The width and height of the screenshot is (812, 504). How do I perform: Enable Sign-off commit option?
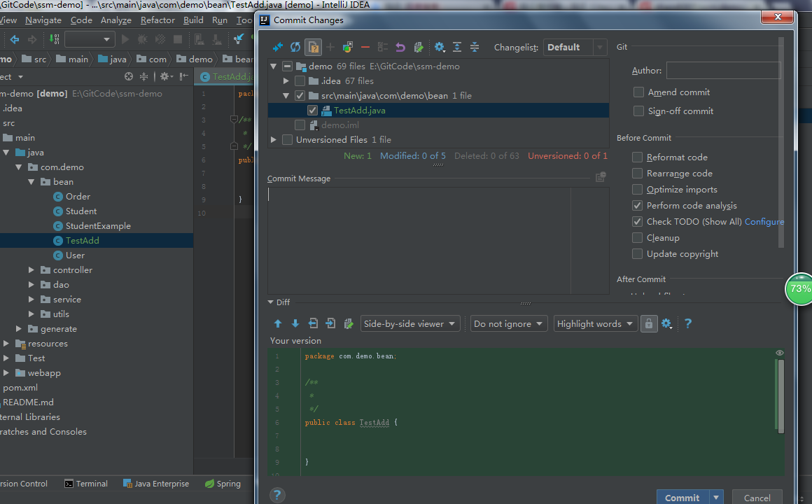(638, 111)
